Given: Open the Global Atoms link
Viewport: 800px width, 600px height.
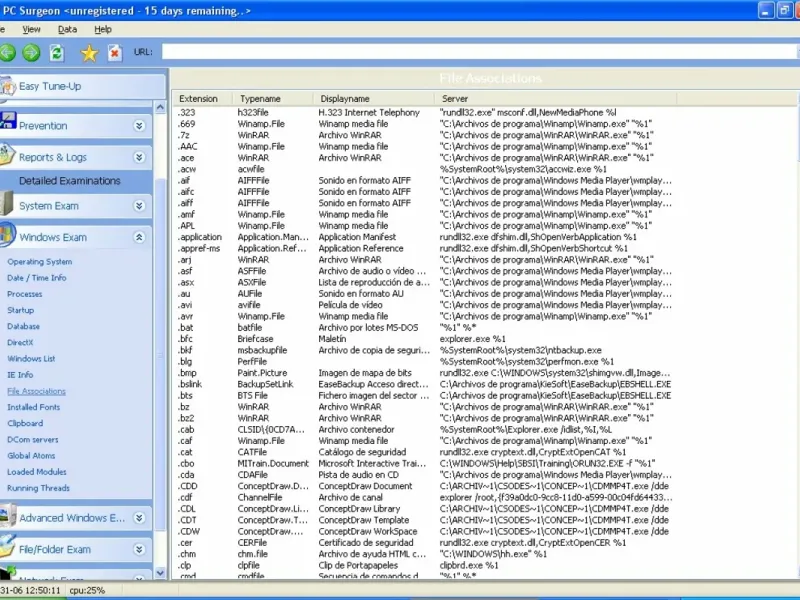Looking at the screenshot, I should tap(31, 456).
